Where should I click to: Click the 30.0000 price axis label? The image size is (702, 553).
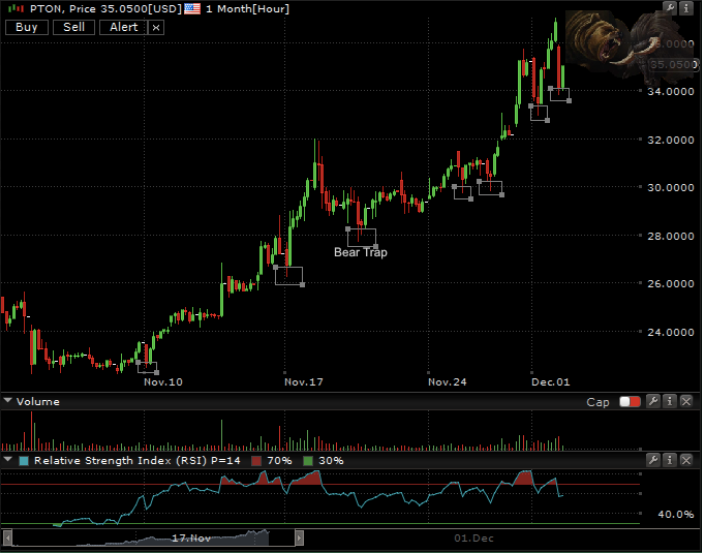coord(671,188)
